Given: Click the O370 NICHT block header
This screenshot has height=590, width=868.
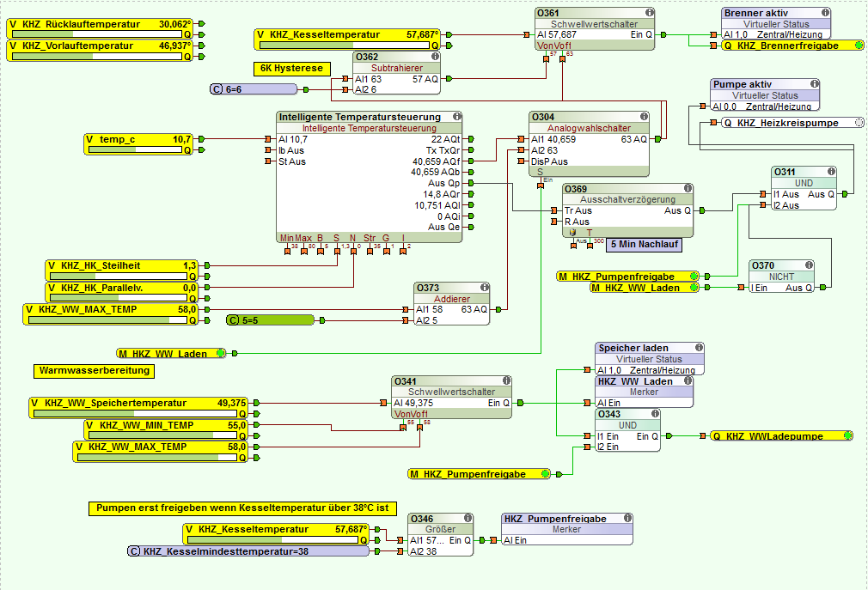Looking at the screenshot, I should pos(782,265).
